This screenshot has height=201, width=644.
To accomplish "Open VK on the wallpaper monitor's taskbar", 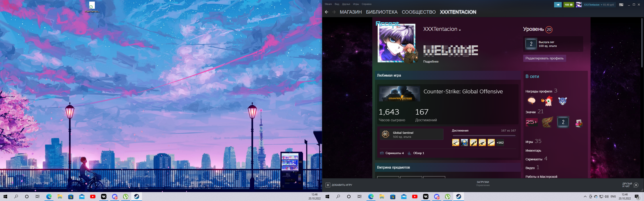I will (104, 197).
